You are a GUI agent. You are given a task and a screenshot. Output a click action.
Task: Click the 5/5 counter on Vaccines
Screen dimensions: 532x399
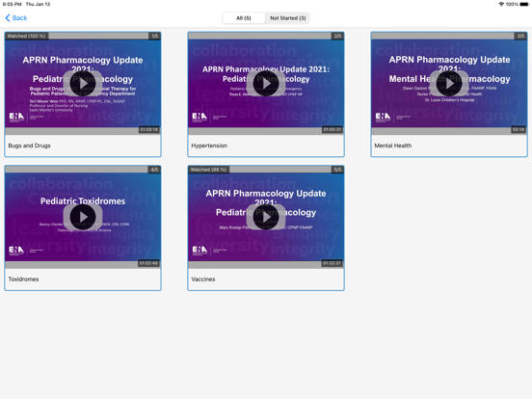tap(337, 170)
